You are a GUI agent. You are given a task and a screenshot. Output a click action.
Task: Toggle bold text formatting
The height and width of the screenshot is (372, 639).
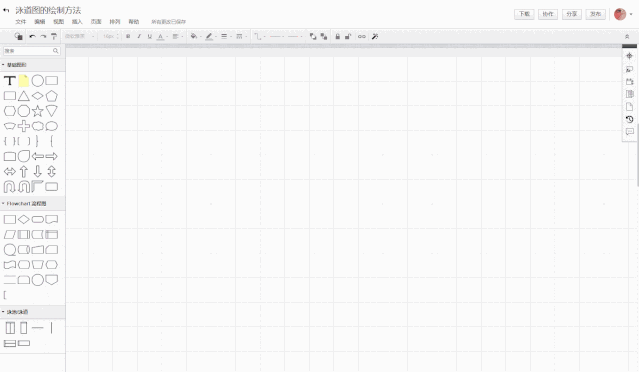(x=128, y=36)
